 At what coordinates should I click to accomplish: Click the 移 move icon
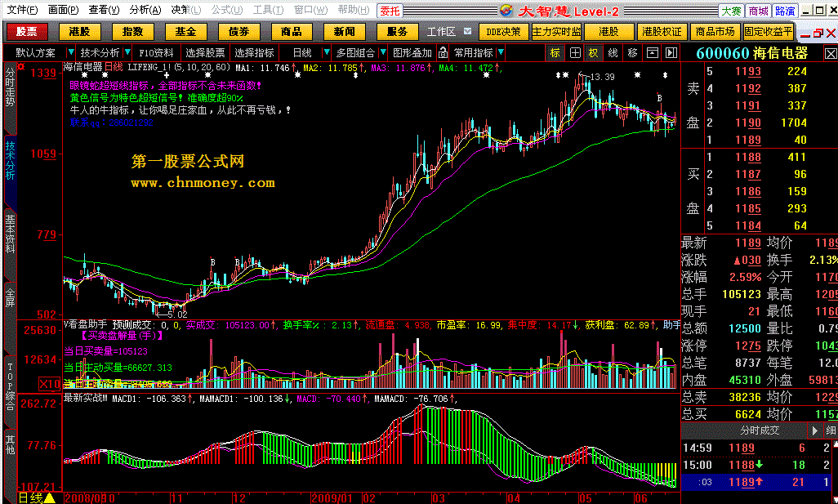[633, 53]
